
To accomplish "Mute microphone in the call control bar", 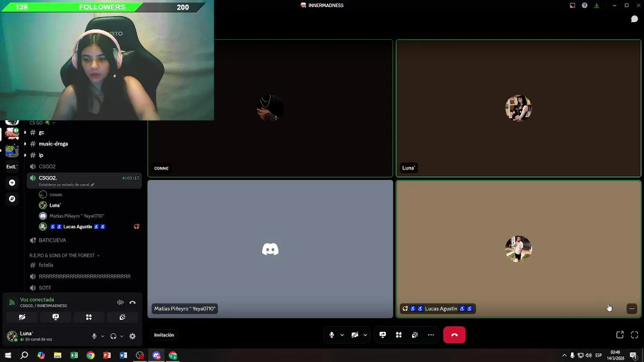I will pyautogui.click(x=332, y=335).
